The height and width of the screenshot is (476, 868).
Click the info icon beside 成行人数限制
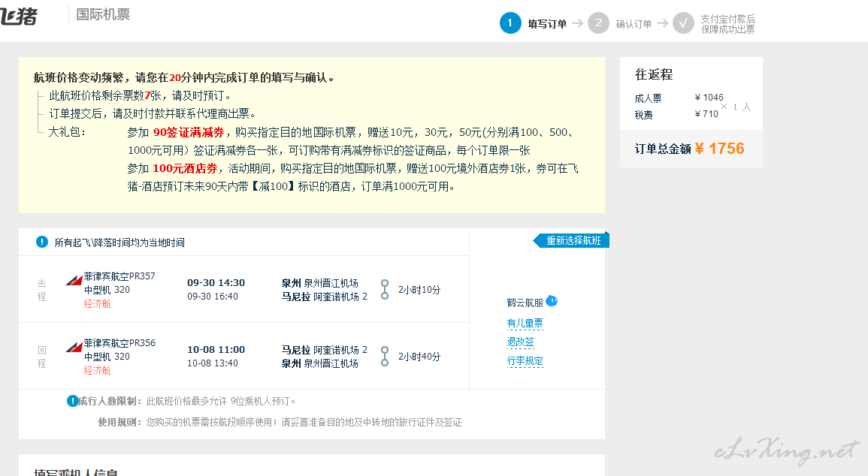pyautogui.click(x=72, y=401)
